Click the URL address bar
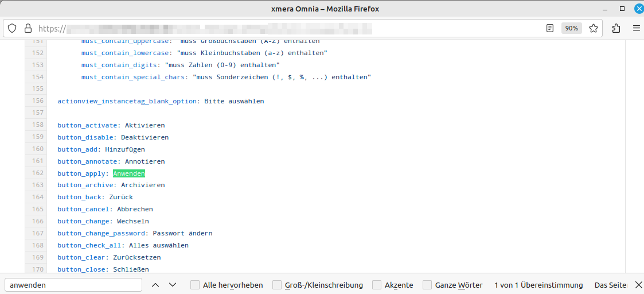 [x=287, y=28]
